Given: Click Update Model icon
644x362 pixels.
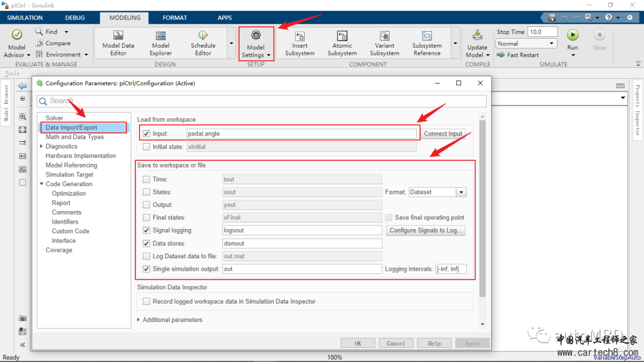Looking at the screenshot, I should pos(477,35).
